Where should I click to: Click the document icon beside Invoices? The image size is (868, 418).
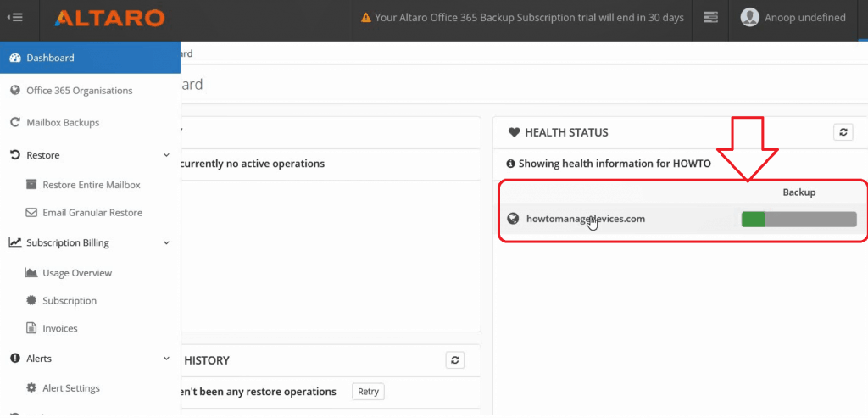(x=31, y=328)
